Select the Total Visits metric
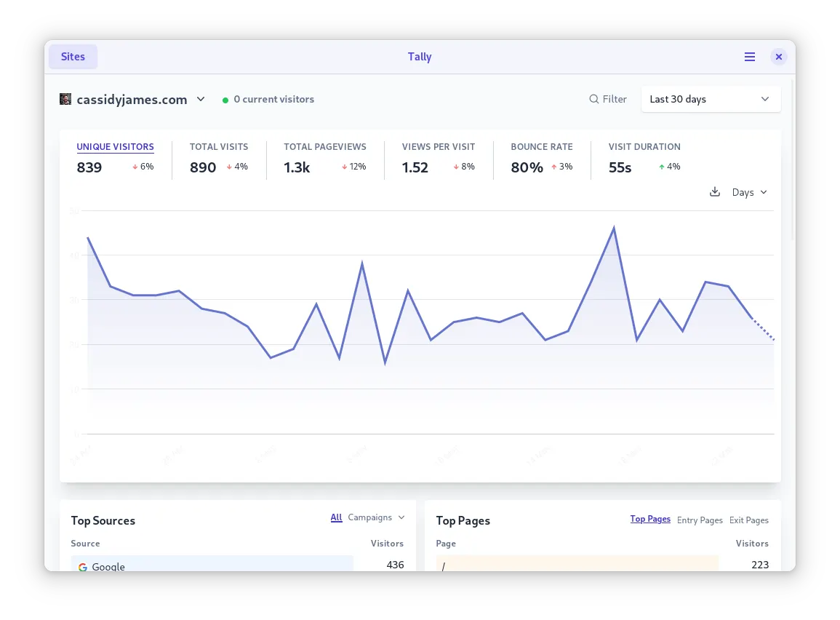Screen dimensions: 840x620 click(x=218, y=147)
